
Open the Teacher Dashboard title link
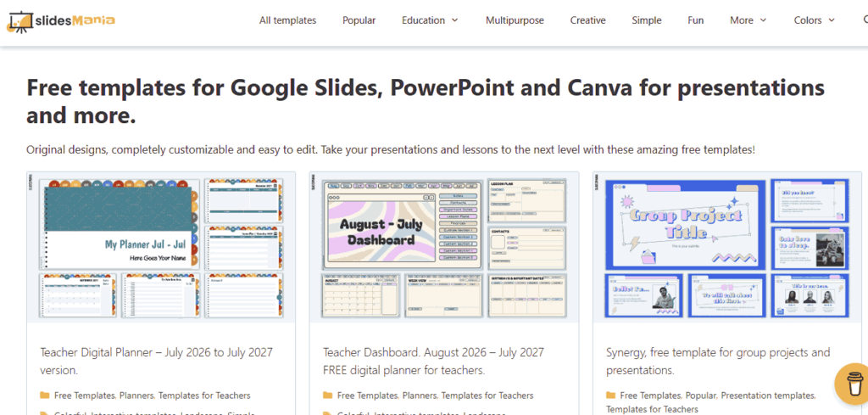click(433, 361)
